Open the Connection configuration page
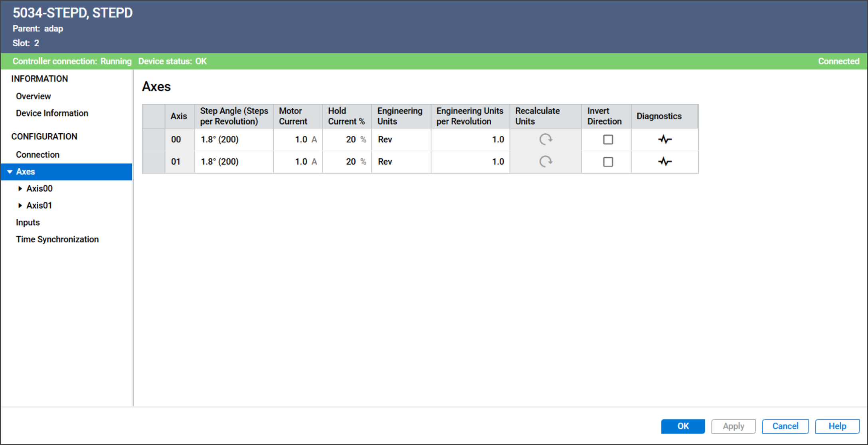Screen dimensions: 868x445 click(x=38, y=154)
